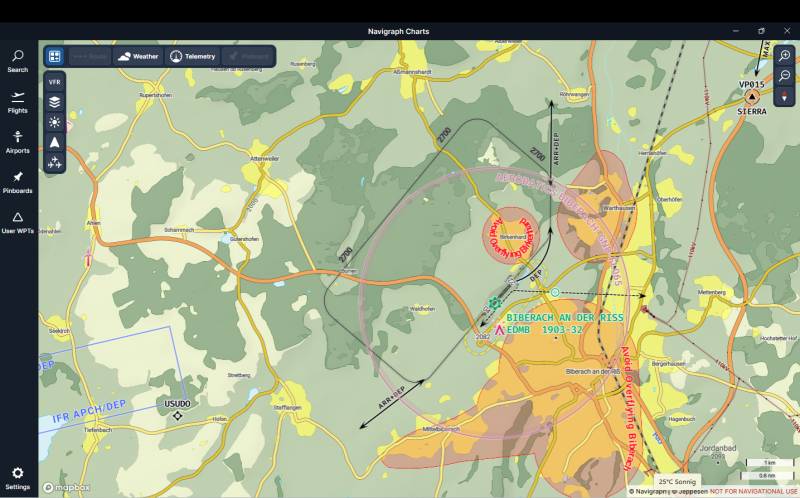
Task: Reset map orientation with compass icon
Action: point(784,96)
